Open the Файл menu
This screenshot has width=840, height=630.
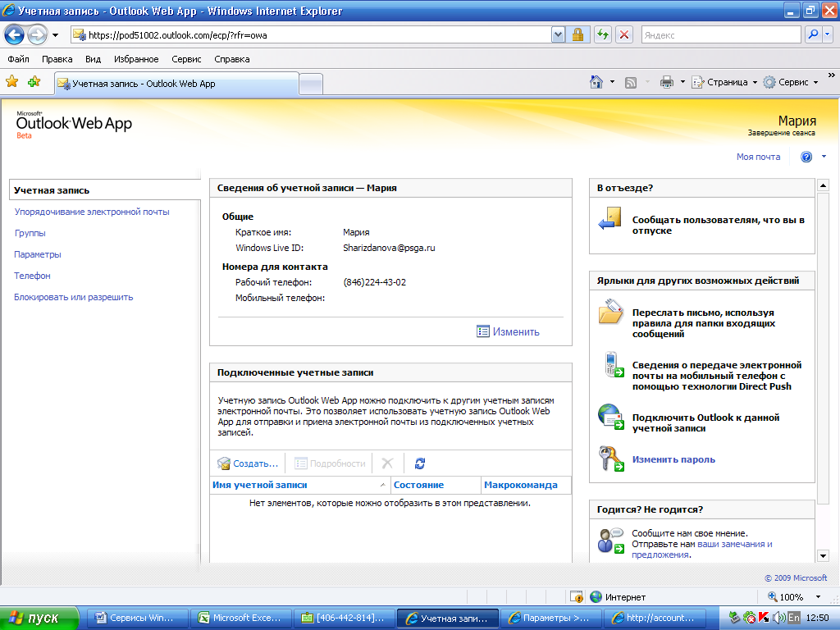(x=19, y=59)
